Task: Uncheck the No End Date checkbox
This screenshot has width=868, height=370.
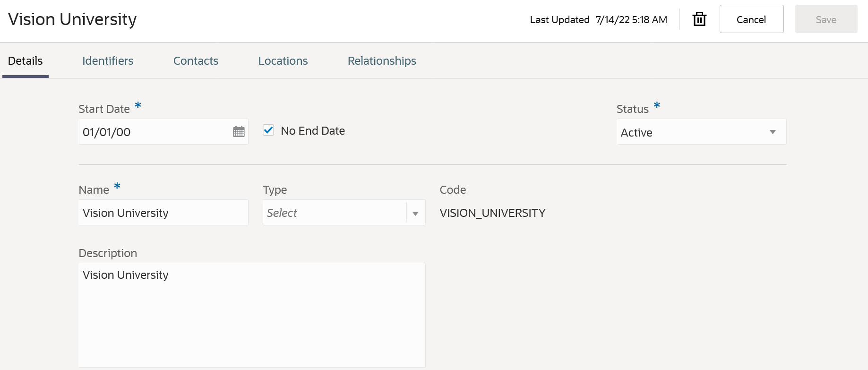Action: 268,130
